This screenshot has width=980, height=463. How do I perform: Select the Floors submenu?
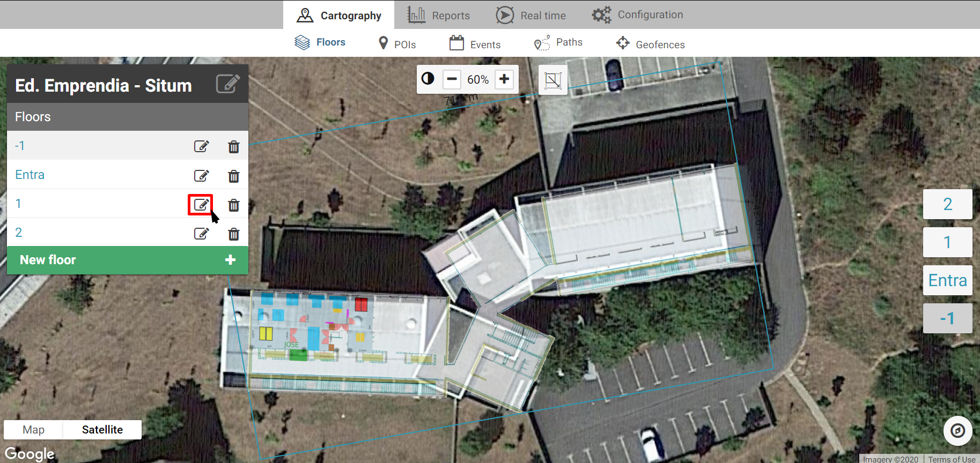320,42
